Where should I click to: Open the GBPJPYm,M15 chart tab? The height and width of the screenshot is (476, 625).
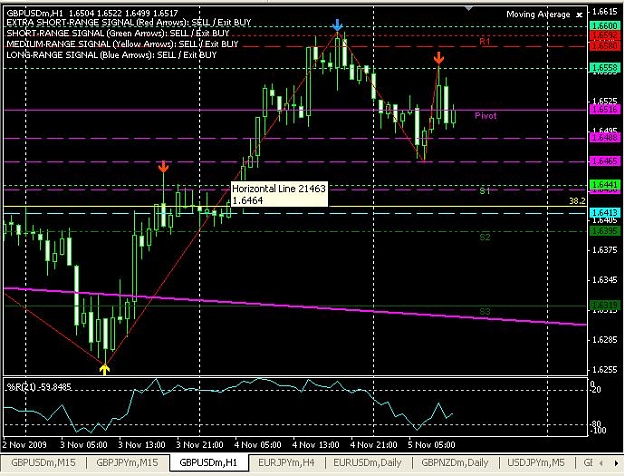tap(128, 463)
